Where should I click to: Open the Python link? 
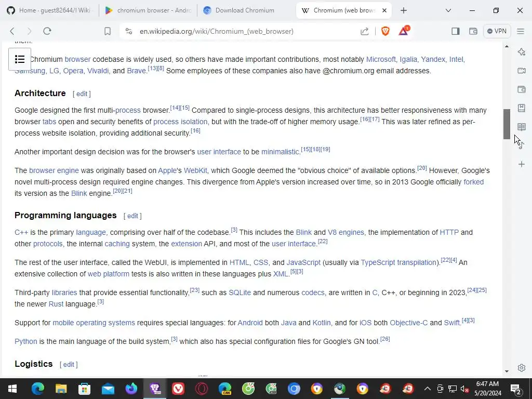pyautogui.click(x=26, y=342)
